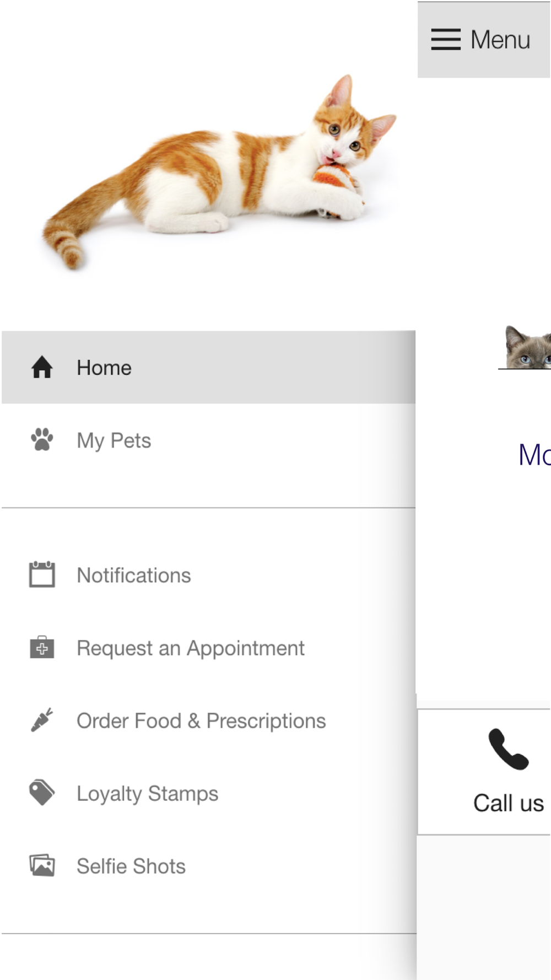551x980 pixels.
Task: Click the photo gallery icon for Selfie Shots
Action: (42, 865)
